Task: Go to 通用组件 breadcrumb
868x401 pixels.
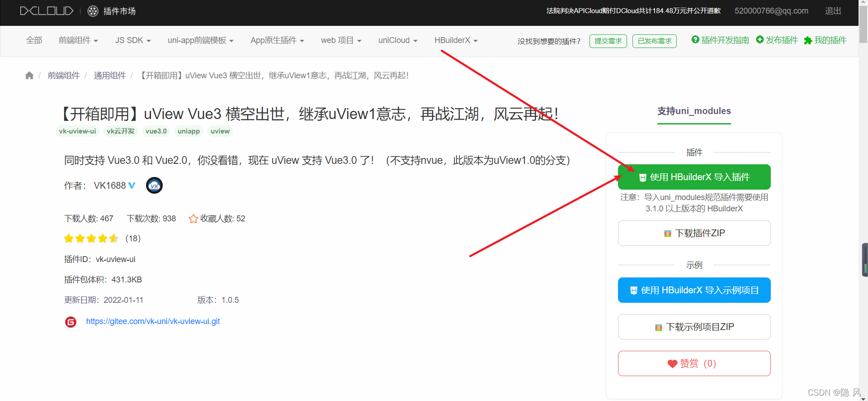Action: (x=110, y=76)
